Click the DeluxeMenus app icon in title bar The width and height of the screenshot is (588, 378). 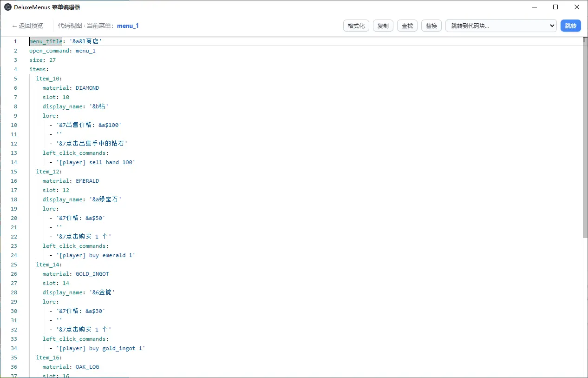8,7
